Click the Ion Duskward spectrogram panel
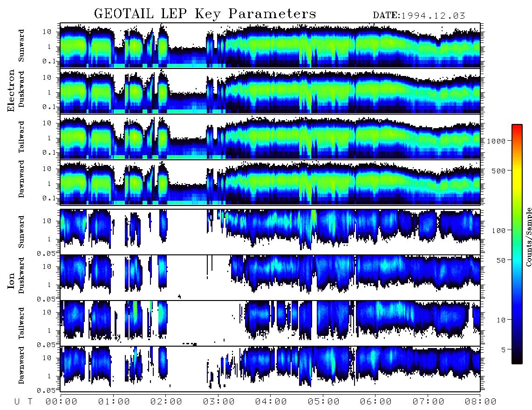The image size is (532, 410). [270, 277]
